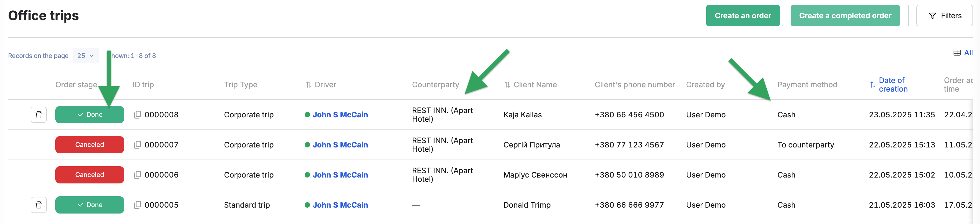Sort by Driver column arrows

click(x=308, y=84)
